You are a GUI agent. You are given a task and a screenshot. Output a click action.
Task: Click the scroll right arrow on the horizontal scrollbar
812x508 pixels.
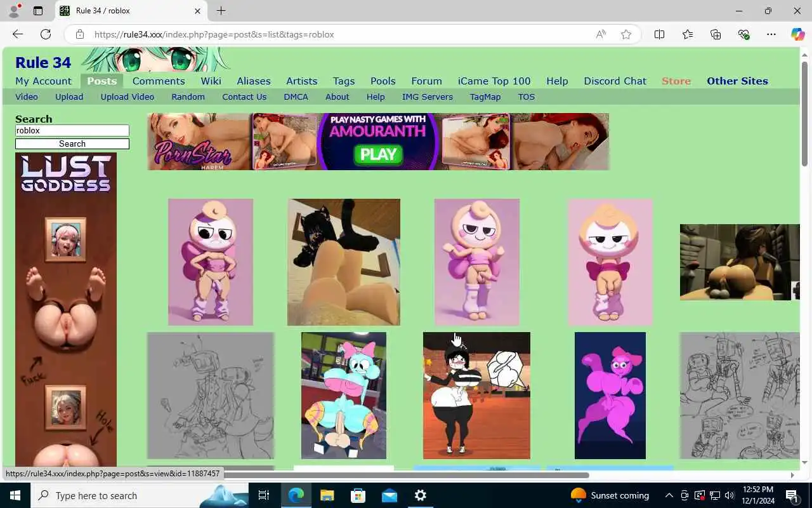(x=792, y=475)
